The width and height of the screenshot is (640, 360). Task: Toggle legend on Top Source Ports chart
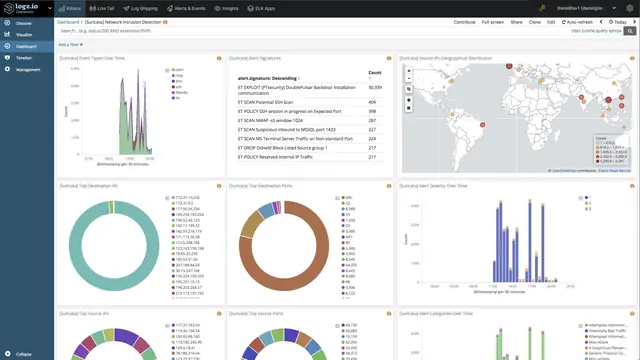[337, 326]
